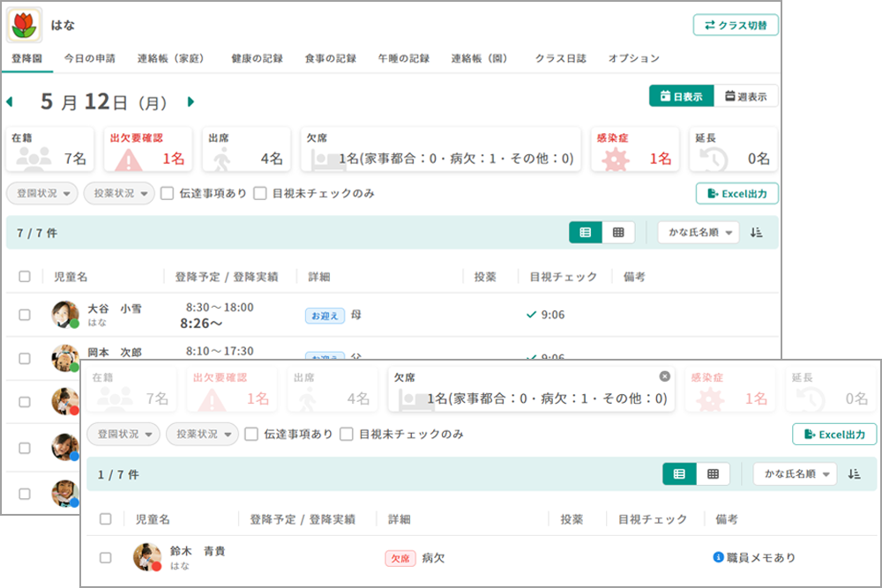
Task: Switch to list view icon in top panel
Action: [586, 233]
